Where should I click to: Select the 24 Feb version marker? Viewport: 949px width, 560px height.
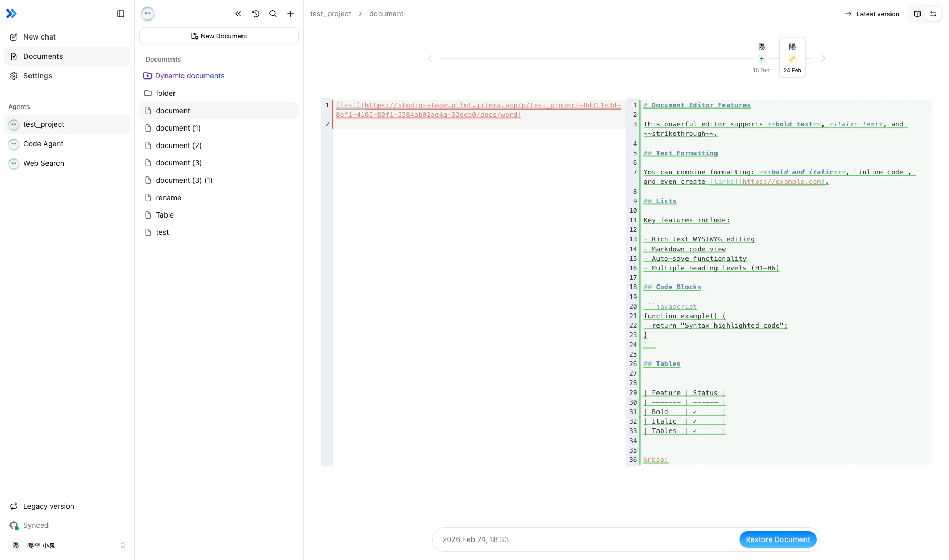tap(792, 58)
